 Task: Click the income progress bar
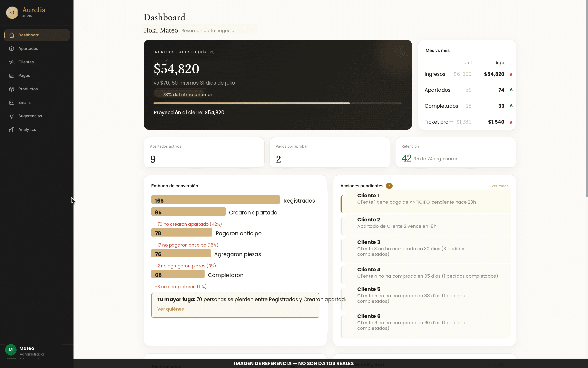pos(278,103)
